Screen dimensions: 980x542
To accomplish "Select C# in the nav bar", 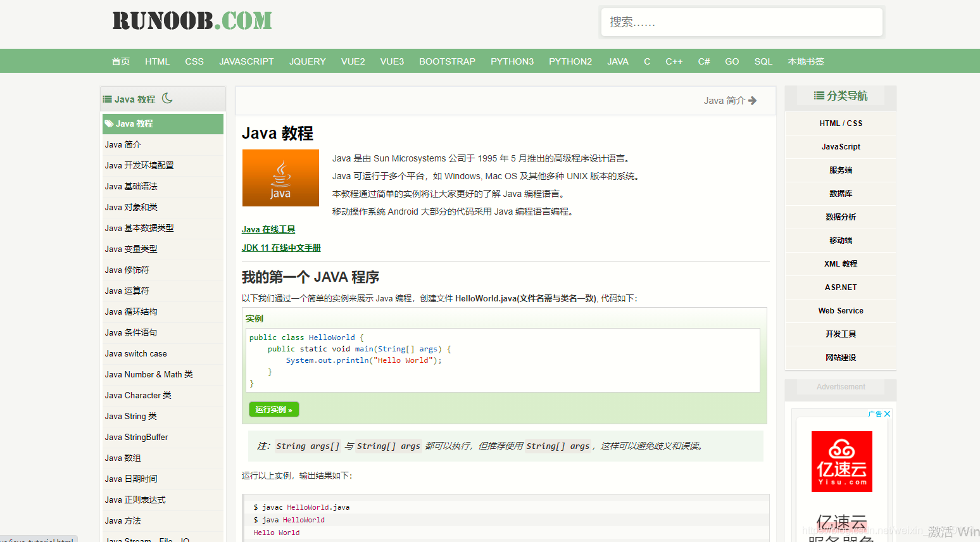I will coord(704,61).
